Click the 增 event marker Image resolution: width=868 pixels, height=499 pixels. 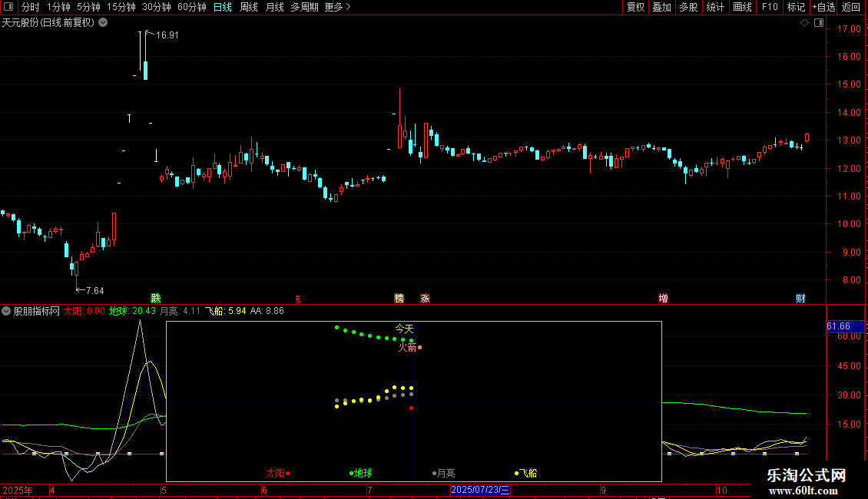pos(663,298)
